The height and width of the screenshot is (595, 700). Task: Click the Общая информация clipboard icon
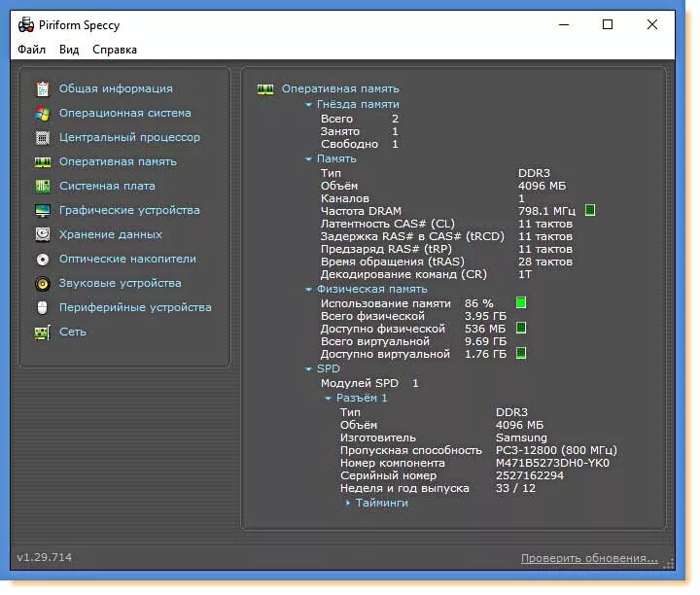[43, 89]
